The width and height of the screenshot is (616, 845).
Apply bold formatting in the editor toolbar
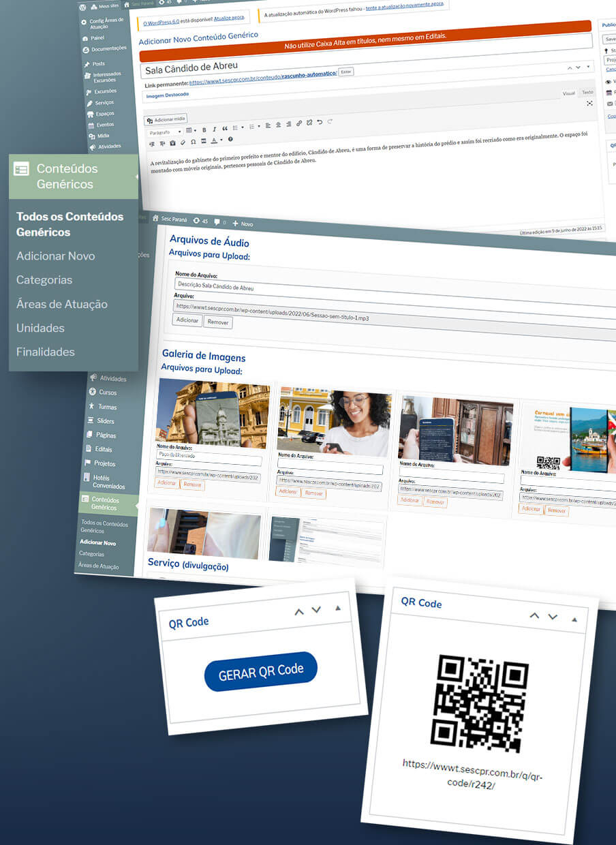(x=204, y=129)
